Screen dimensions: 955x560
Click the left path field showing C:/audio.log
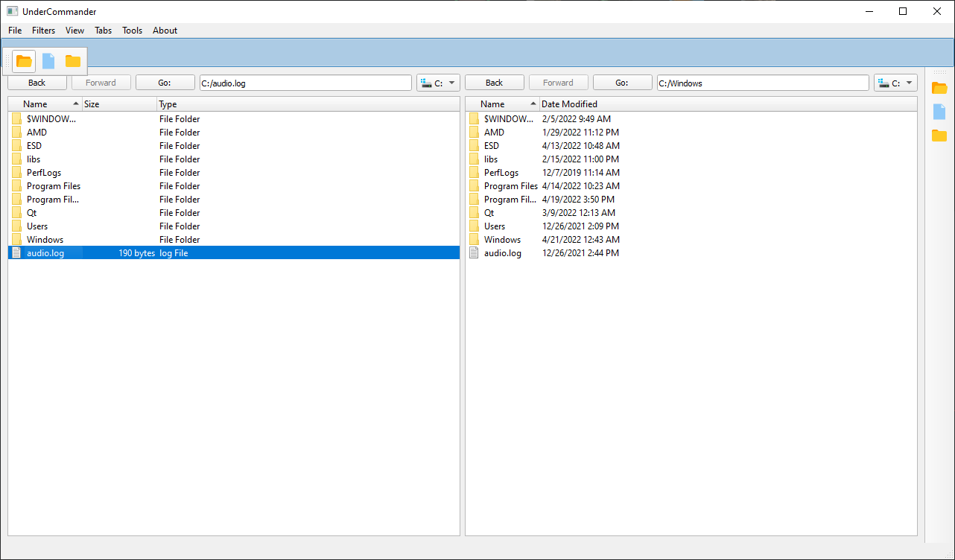(x=305, y=83)
